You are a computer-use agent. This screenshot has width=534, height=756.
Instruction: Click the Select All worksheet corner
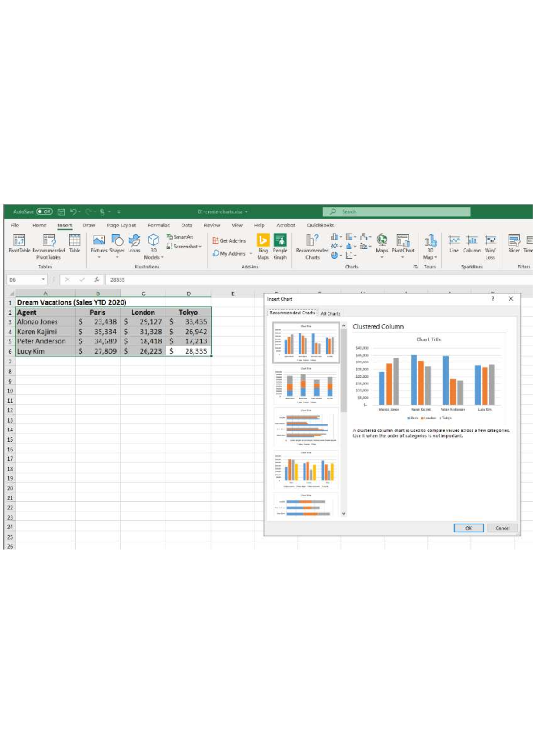click(11, 293)
